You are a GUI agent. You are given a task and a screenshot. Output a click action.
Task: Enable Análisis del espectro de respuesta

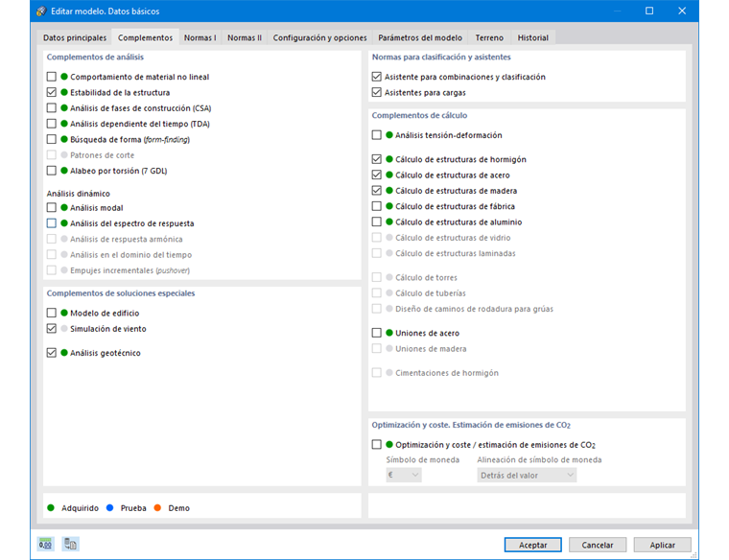52,223
